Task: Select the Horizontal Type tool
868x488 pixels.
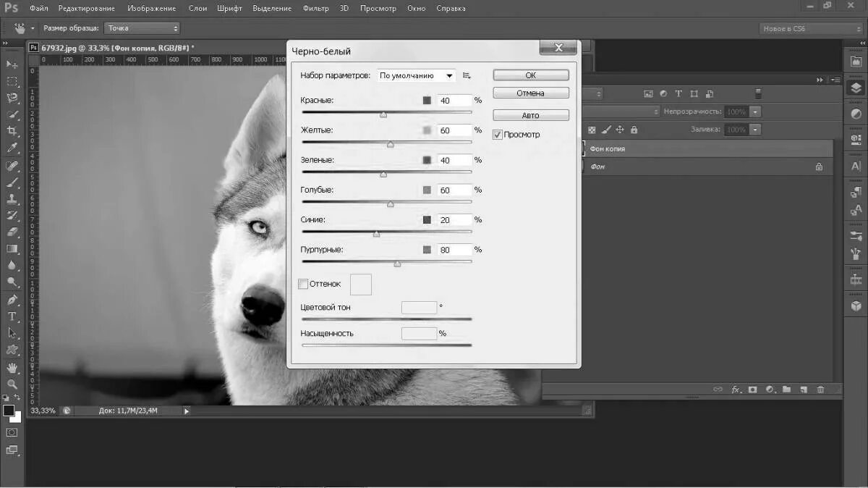Action: click(x=12, y=316)
